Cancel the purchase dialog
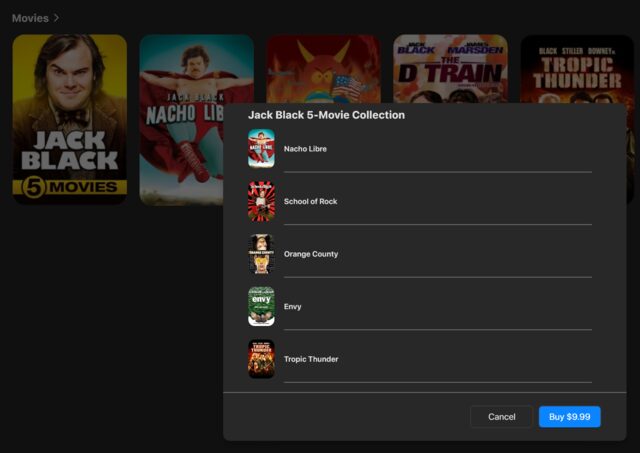The image size is (640, 453). [x=501, y=417]
